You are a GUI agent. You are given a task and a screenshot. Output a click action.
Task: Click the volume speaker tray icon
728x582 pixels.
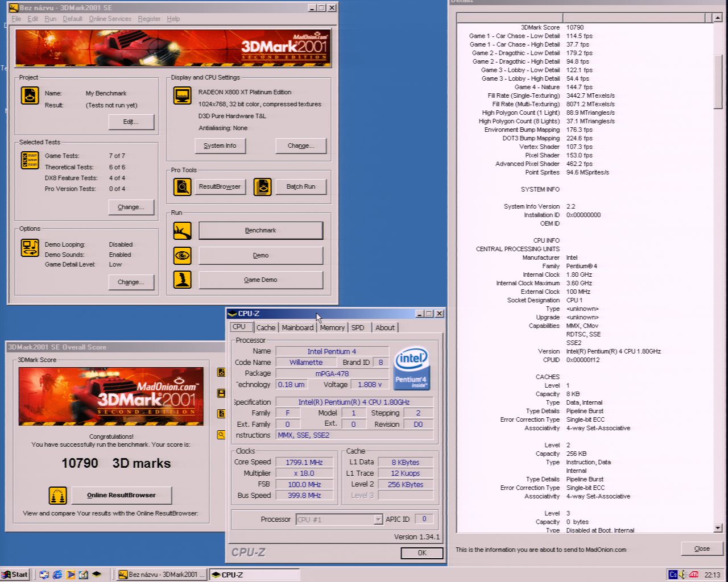(x=684, y=575)
